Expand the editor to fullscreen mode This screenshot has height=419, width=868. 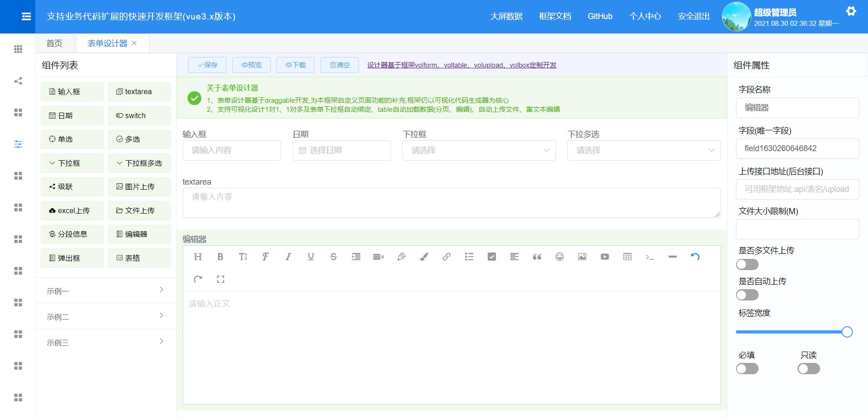221,279
